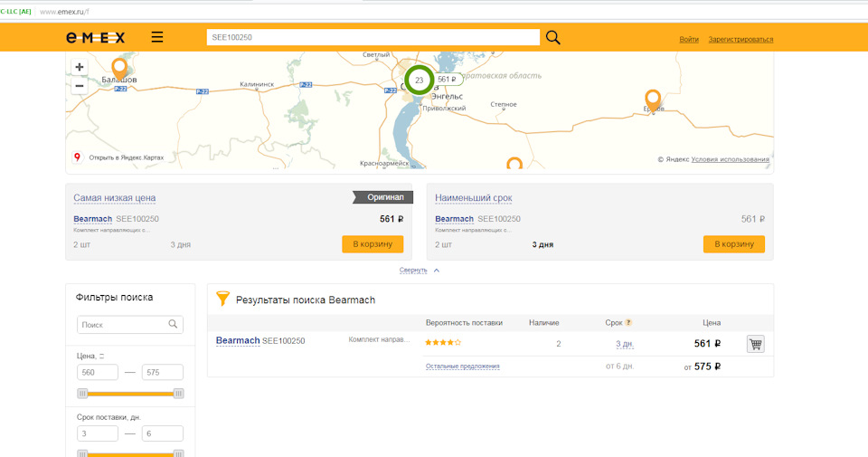Click the help question mark beside Срок
Screen dimensions: 868x457
pos(628,322)
